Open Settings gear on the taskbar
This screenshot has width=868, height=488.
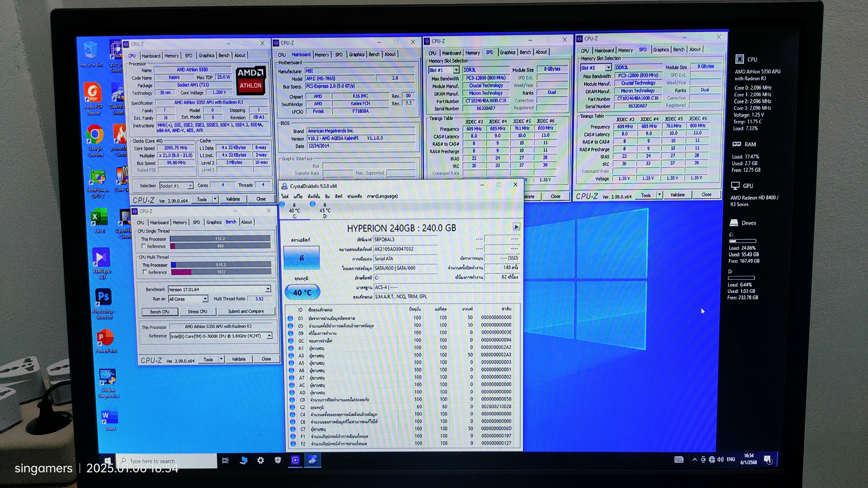(260, 460)
